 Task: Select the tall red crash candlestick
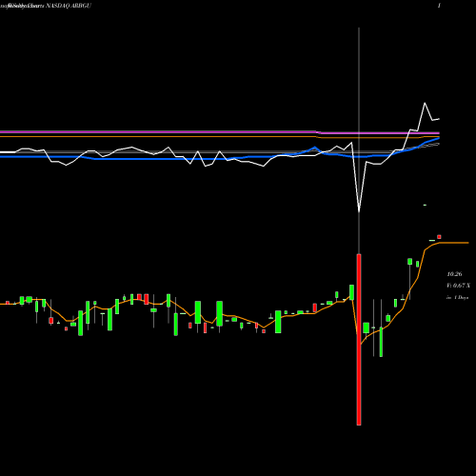click(359, 340)
